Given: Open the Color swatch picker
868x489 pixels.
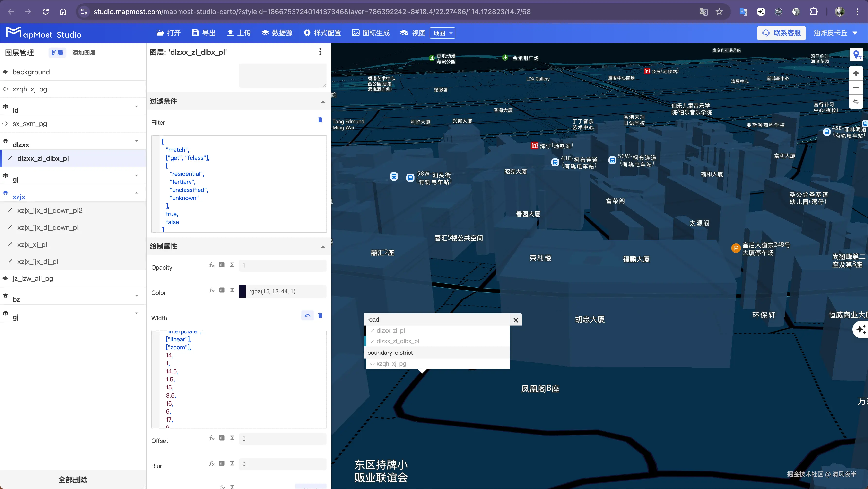Looking at the screenshot, I should click(242, 291).
